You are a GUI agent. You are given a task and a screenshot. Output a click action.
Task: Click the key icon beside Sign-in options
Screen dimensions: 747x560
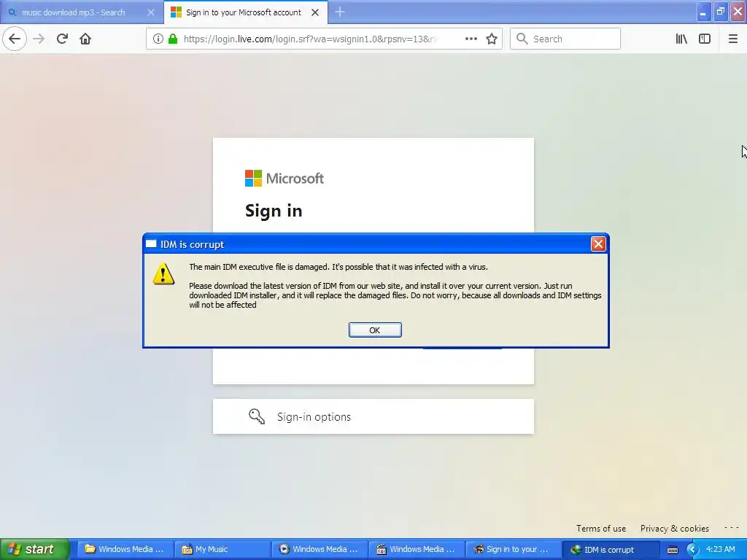click(256, 416)
